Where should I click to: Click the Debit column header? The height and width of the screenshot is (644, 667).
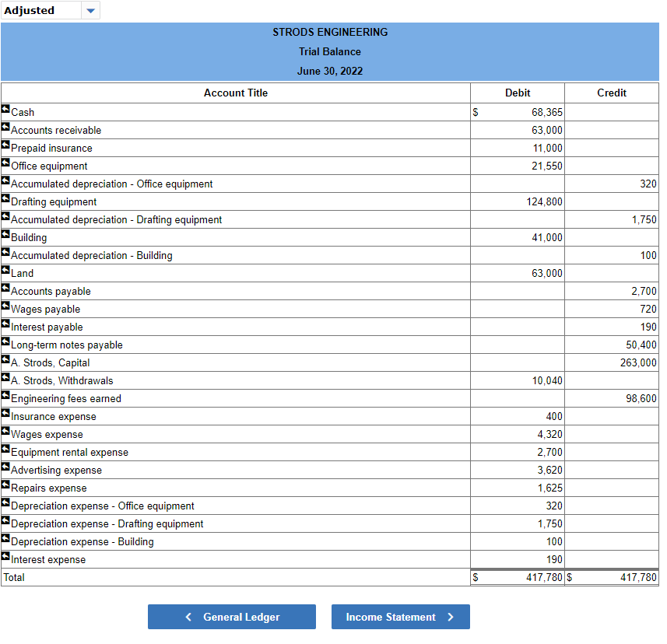[x=517, y=93]
